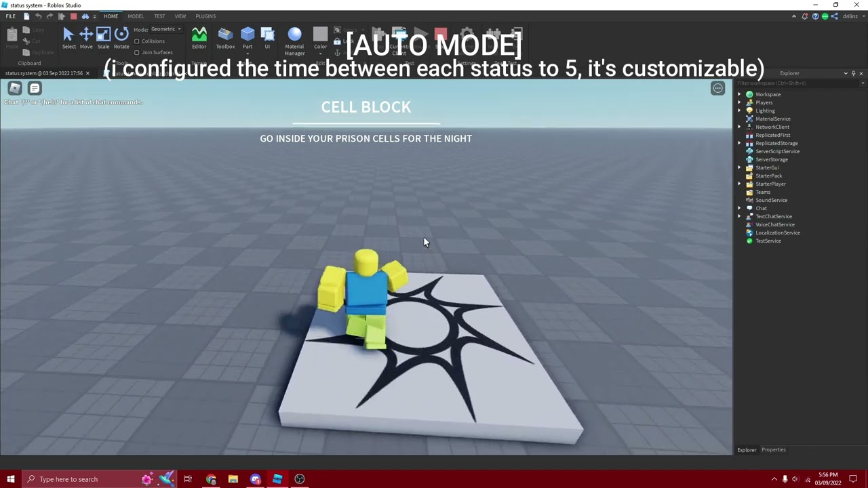Screen dimensions: 868x488
Task: Expand the Players node
Action: point(740,102)
